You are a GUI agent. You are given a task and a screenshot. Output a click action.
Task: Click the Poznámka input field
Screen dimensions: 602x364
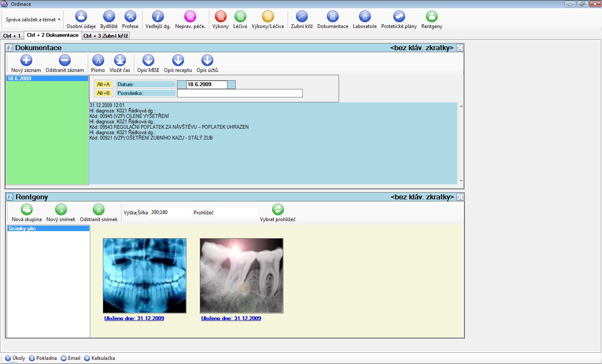240,93
